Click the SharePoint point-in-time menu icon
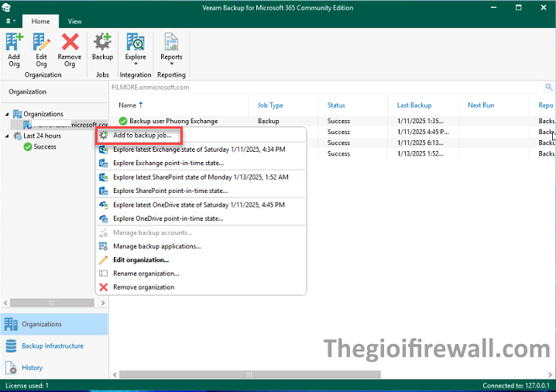This screenshot has width=556, height=392. [103, 191]
